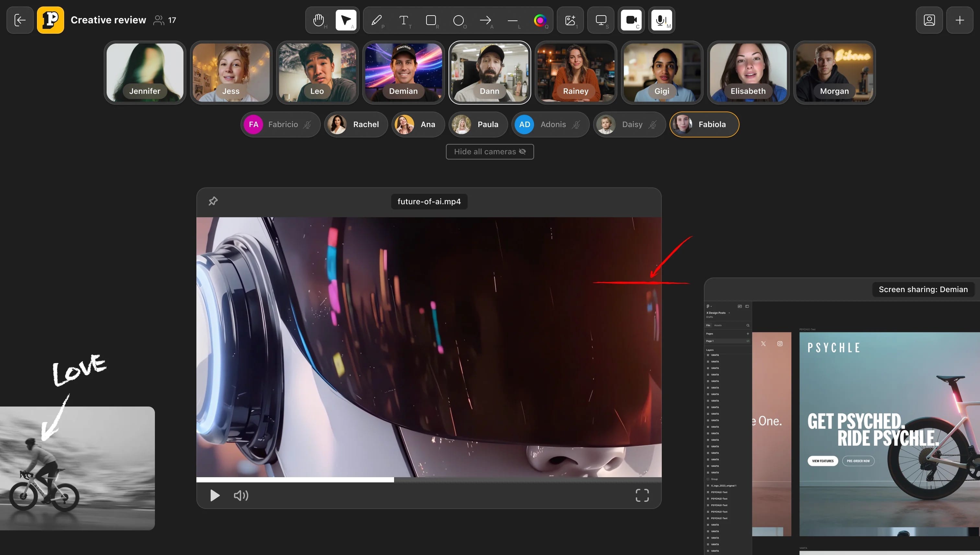Pin the future-of-ai.mp4 video
This screenshot has width=980, height=555.
(213, 201)
